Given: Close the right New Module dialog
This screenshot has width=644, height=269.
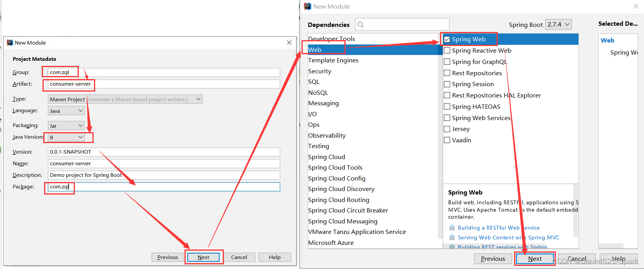Looking at the screenshot, I should pyautogui.click(x=636, y=6).
